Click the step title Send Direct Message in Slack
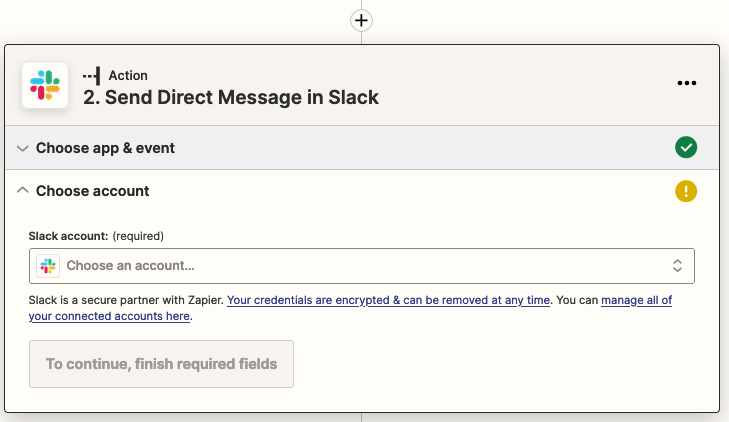Screen dimensions: 729x422 point(230,98)
